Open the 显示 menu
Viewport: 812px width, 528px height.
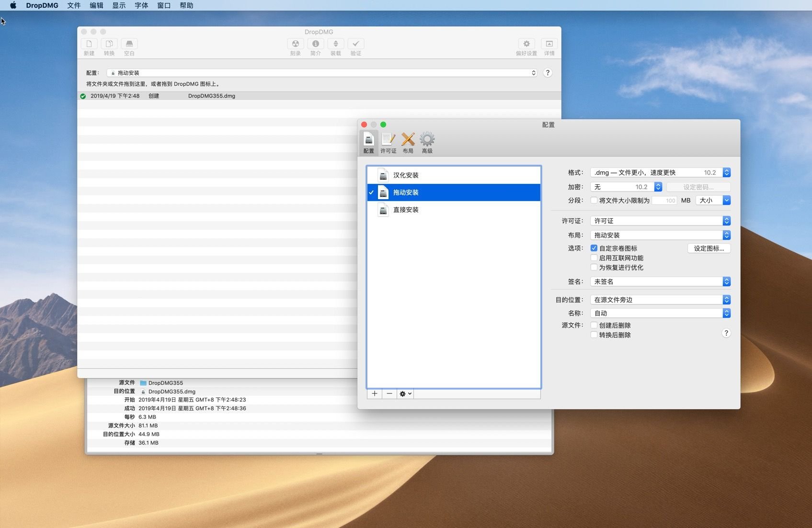(x=119, y=5)
